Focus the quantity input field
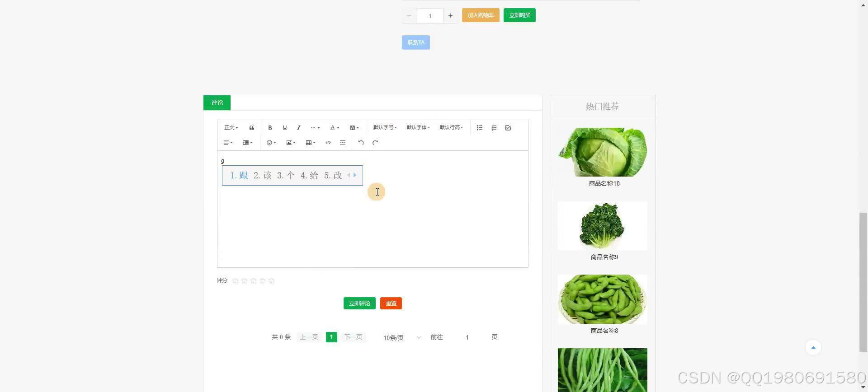This screenshot has height=392, width=868. 430,16
